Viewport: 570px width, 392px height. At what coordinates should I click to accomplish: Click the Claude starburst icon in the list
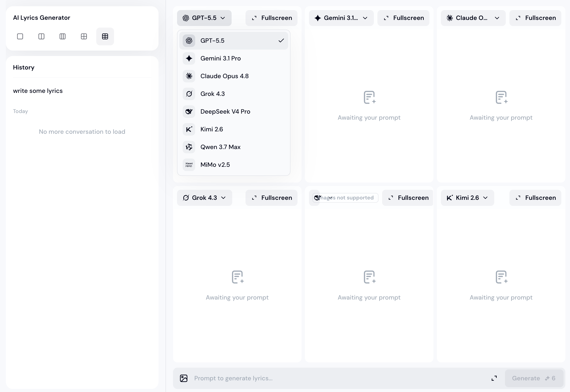click(189, 76)
